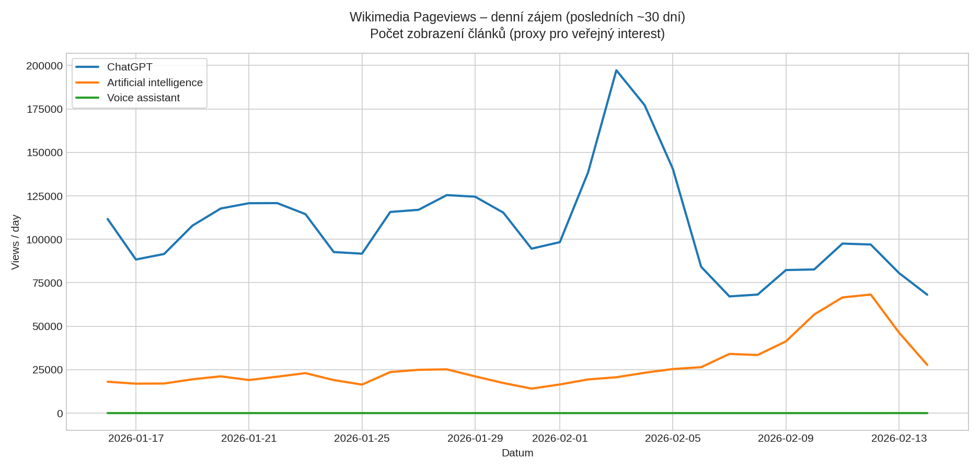This screenshot has width=980, height=470.
Task: Expand the legend box
Action: click(139, 82)
